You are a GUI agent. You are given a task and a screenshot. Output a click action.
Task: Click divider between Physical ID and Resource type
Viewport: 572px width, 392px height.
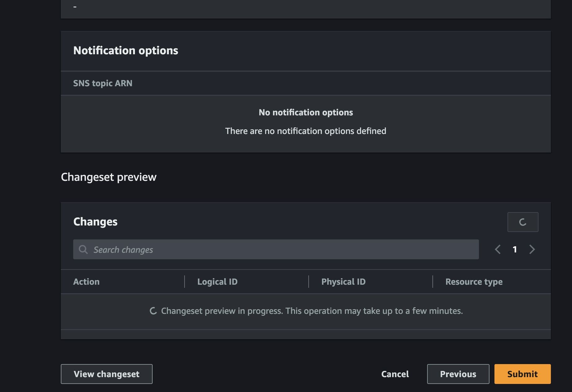point(433,282)
